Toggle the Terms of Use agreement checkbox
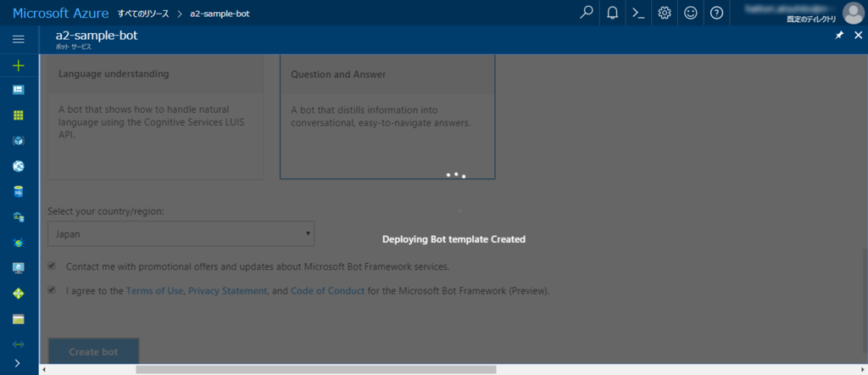The width and height of the screenshot is (868, 375). click(x=52, y=289)
